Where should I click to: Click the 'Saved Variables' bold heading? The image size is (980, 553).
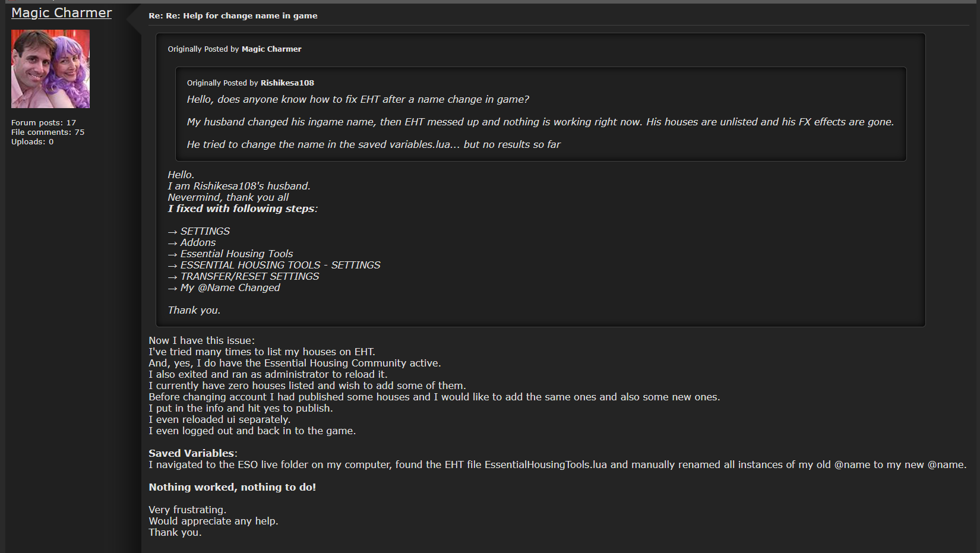pyautogui.click(x=191, y=453)
